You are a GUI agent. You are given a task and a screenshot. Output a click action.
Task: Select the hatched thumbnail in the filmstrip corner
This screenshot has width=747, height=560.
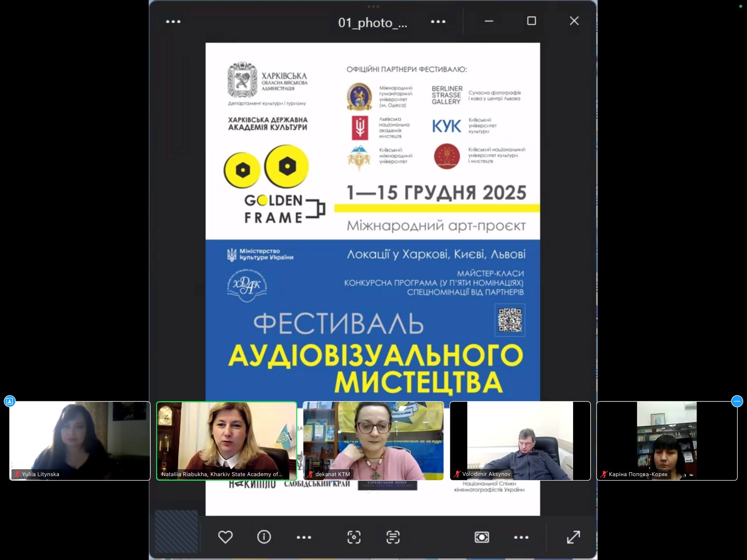[176, 531]
